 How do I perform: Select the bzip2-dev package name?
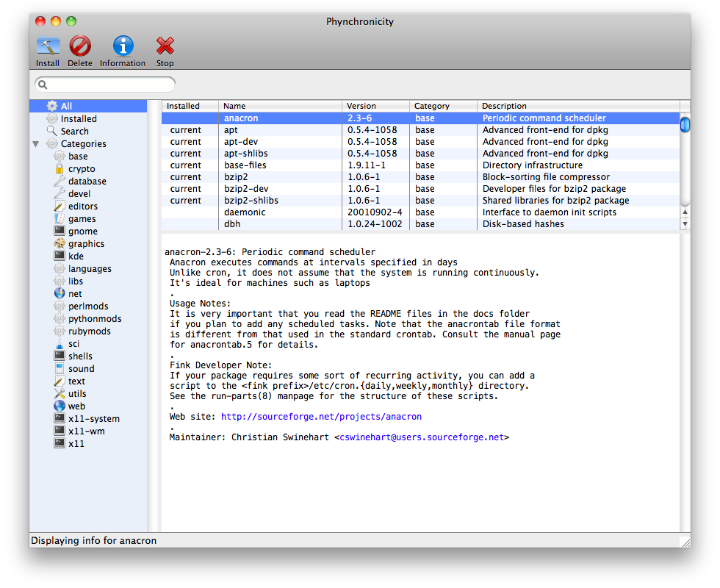(x=247, y=189)
